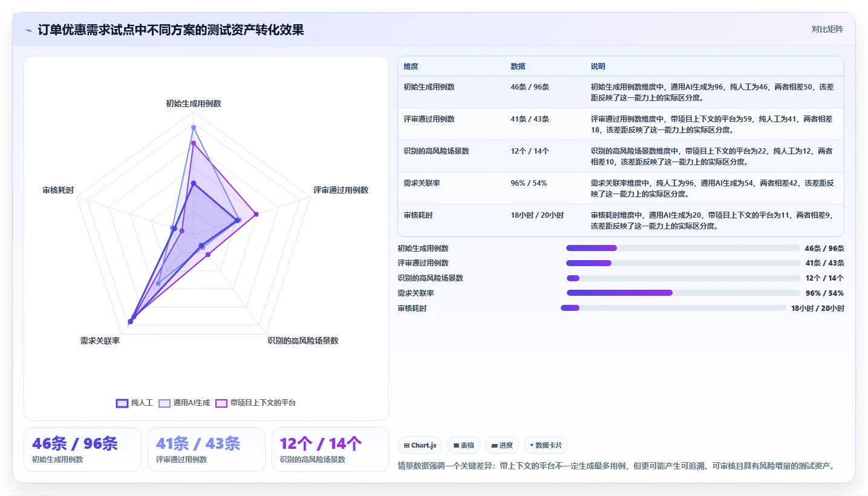Toggle the 纯人工 legend swatch
The height and width of the screenshot is (496, 868).
122,403
